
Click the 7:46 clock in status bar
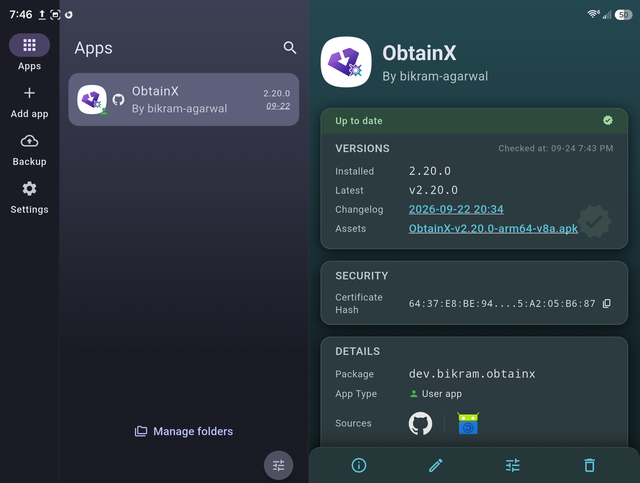[20, 15]
